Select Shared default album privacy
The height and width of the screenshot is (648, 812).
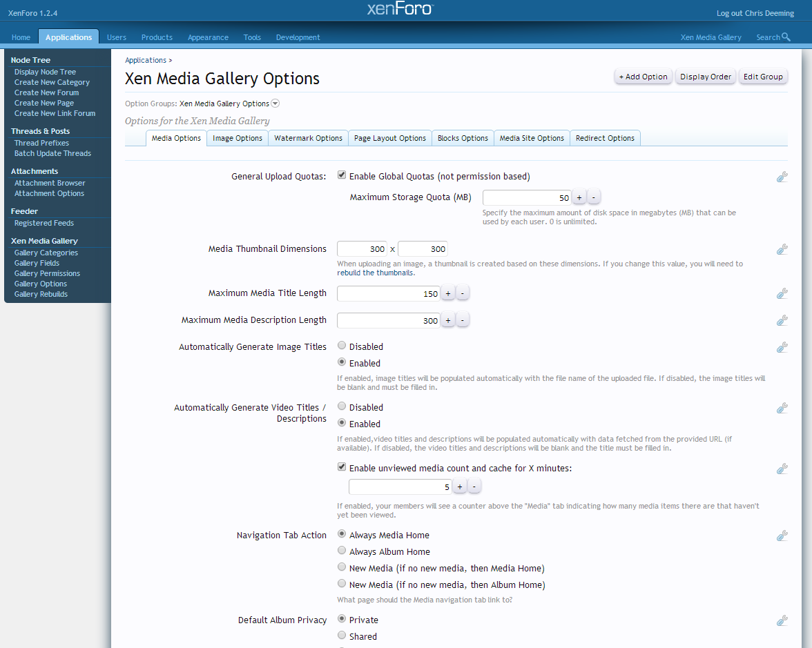tap(342, 635)
